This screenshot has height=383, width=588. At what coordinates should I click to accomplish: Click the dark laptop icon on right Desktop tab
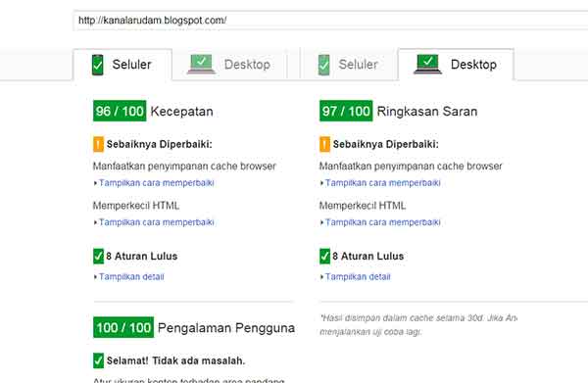click(428, 64)
